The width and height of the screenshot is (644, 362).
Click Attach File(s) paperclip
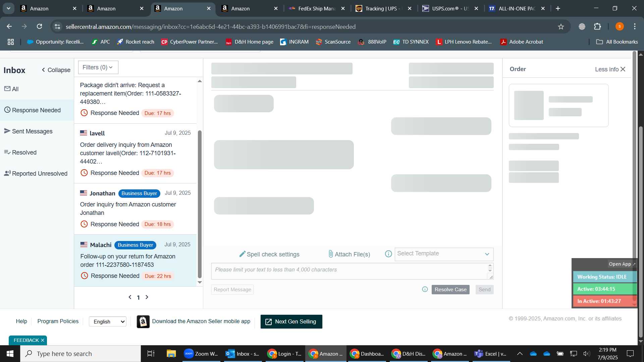[349, 254]
